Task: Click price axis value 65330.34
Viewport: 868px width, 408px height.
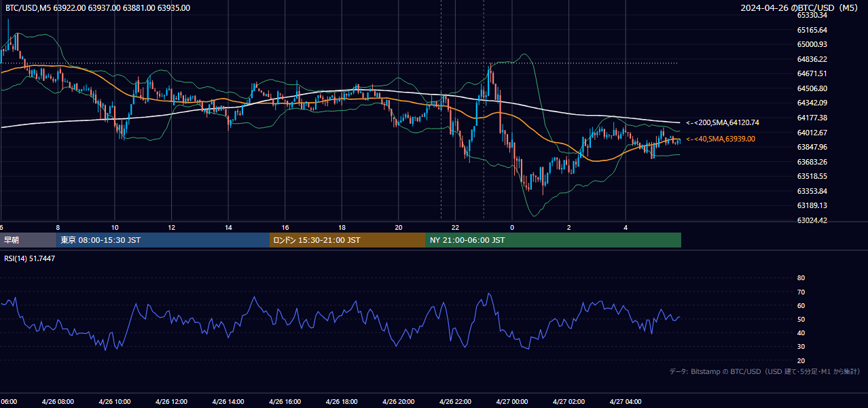Action: [x=812, y=15]
